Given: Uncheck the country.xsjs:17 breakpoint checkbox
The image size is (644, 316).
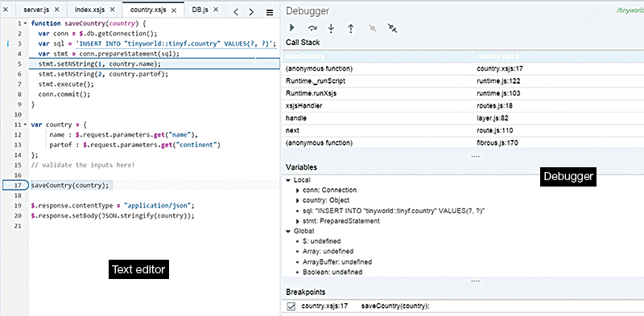Looking at the screenshot, I should point(291,306).
